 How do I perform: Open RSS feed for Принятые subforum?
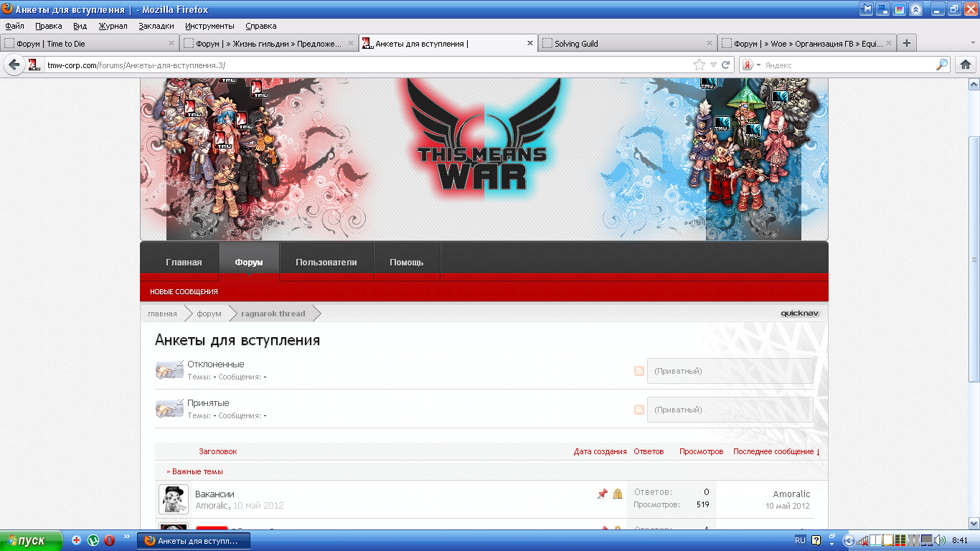[x=639, y=410]
